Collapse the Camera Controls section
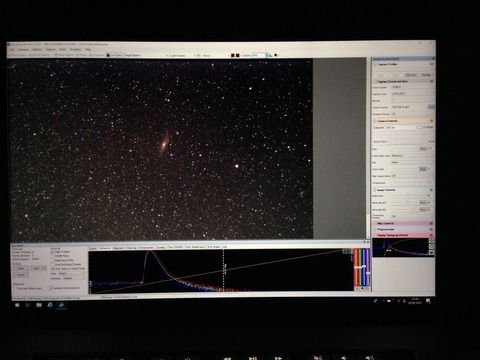Screen dimensions: 480x360 (375, 121)
